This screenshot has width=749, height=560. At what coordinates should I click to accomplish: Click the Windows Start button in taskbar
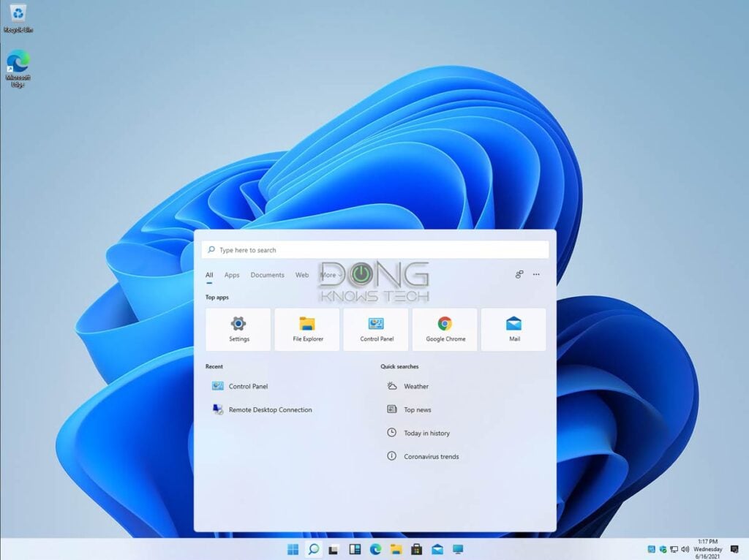pyautogui.click(x=293, y=550)
